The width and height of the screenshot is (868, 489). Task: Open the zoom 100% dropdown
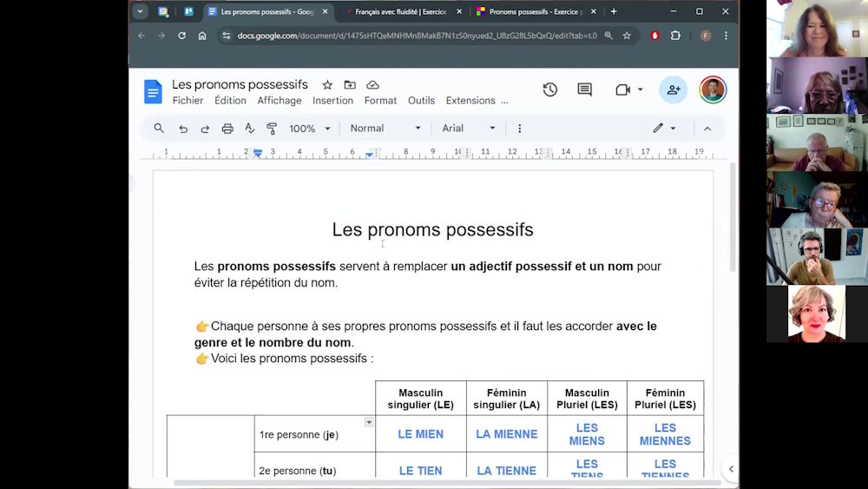click(309, 129)
